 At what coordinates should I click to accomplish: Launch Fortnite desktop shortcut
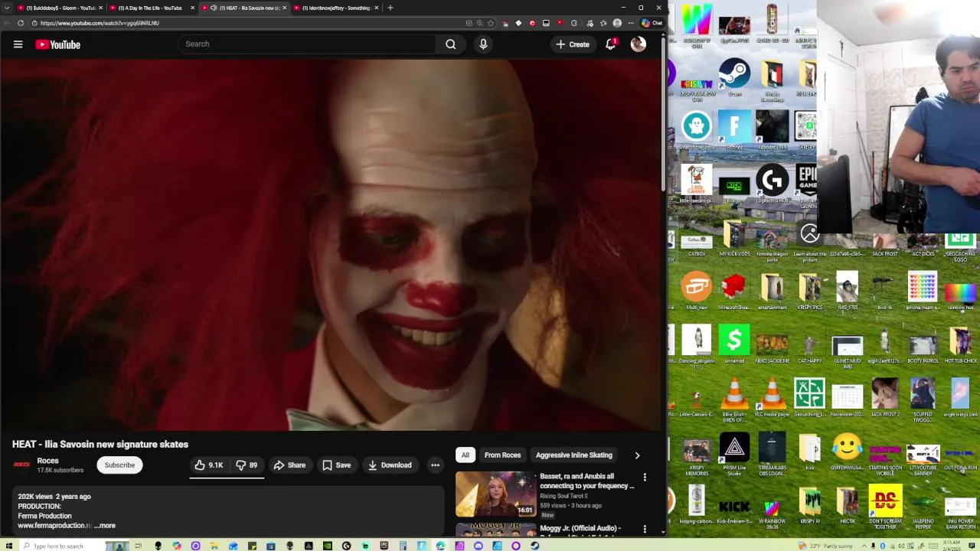pyautogui.click(x=734, y=130)
